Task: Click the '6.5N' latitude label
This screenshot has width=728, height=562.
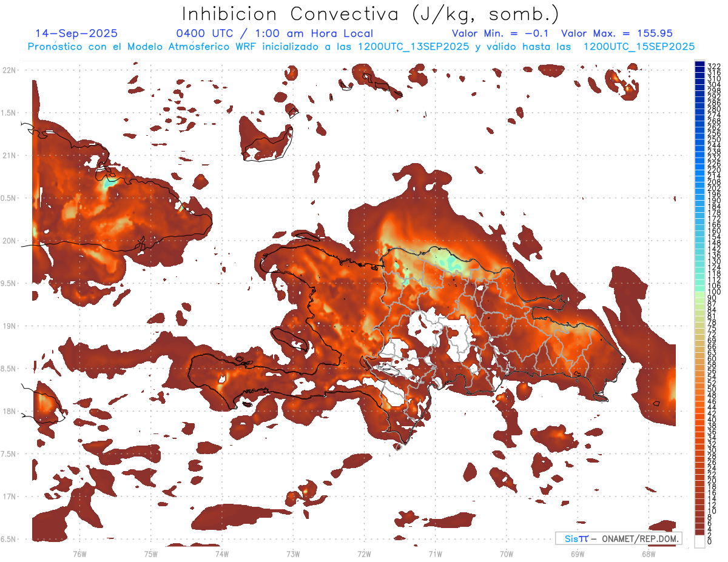Action: pyautogui.click(x=9, y=539)
